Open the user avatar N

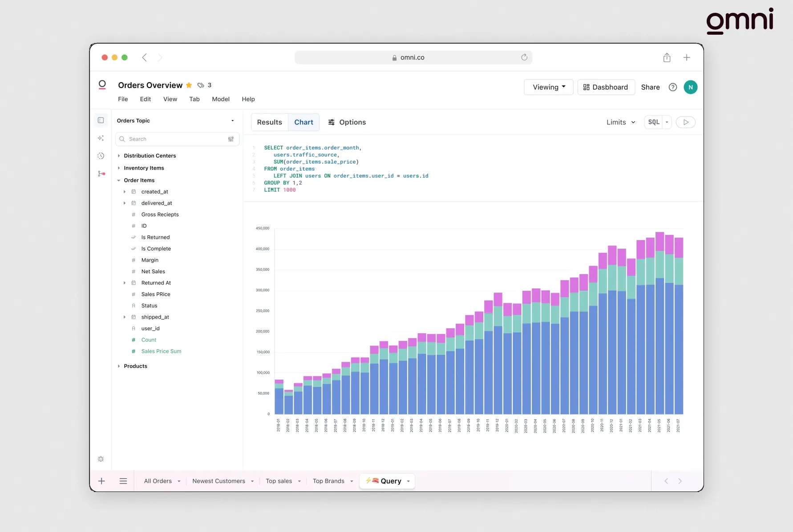pyautogui.click(x=691, y=87)
